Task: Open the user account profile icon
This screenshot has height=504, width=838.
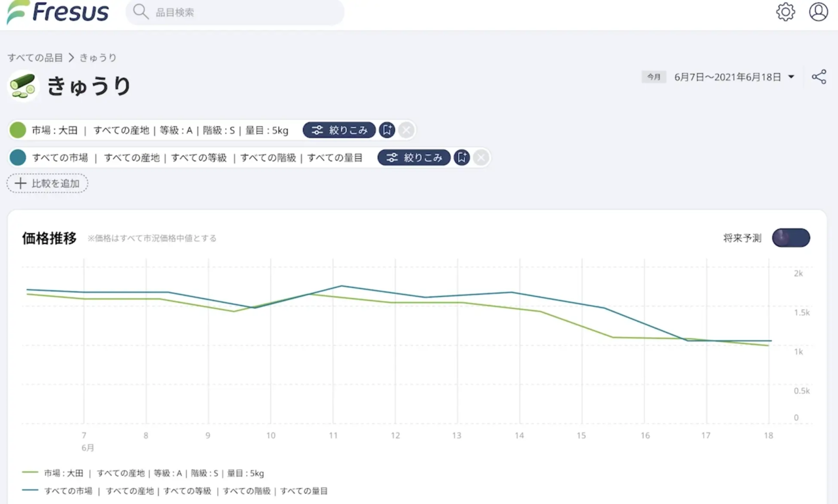Action: click(x=818, y=12)
